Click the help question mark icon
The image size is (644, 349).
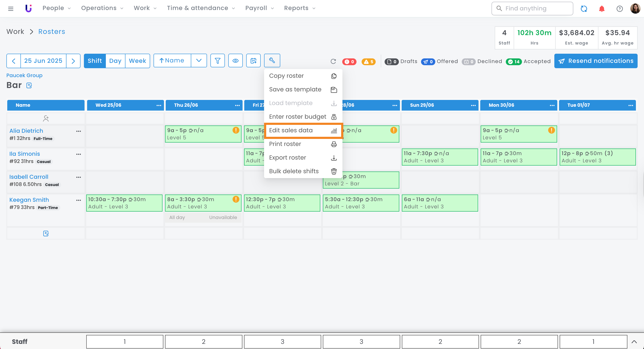[x=619, y=9]
